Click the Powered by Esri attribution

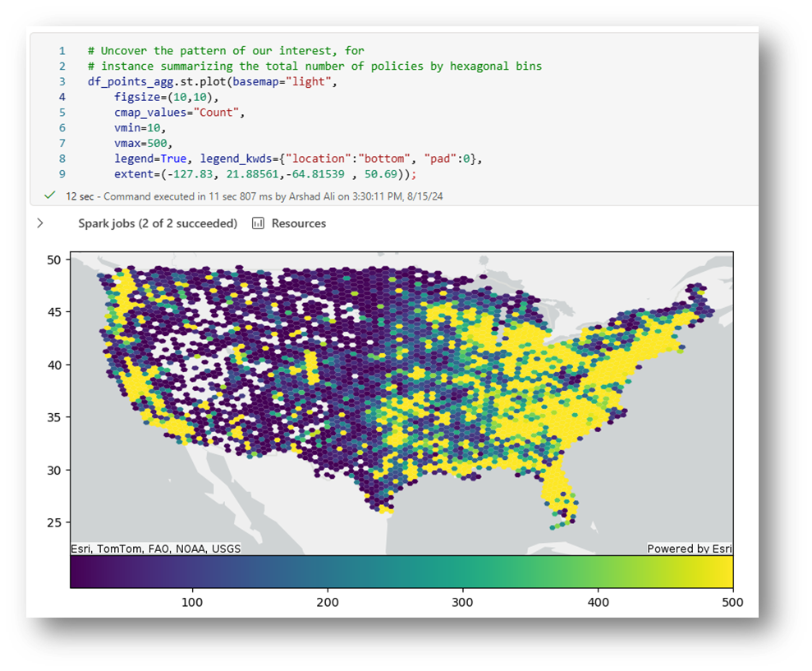pyautogui.click(x=689, y=549)
